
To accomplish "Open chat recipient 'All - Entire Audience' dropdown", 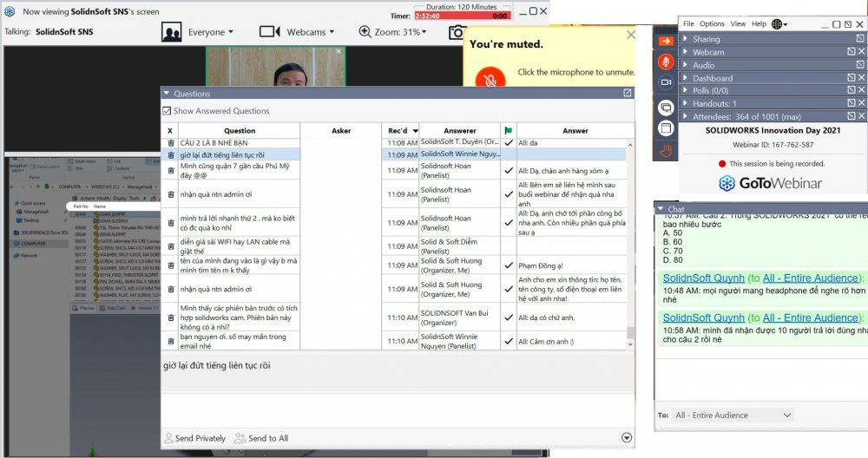I will pyautogui.click(x=732, y=415).
